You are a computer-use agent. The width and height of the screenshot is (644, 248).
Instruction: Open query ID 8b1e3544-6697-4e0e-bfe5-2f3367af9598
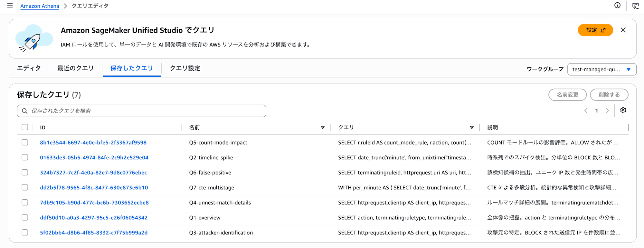pos(93,143)
